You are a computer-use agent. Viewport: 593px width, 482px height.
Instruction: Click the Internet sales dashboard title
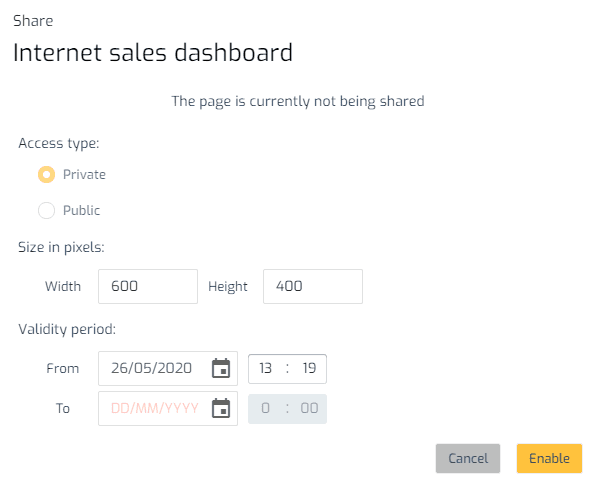(153, 52)
